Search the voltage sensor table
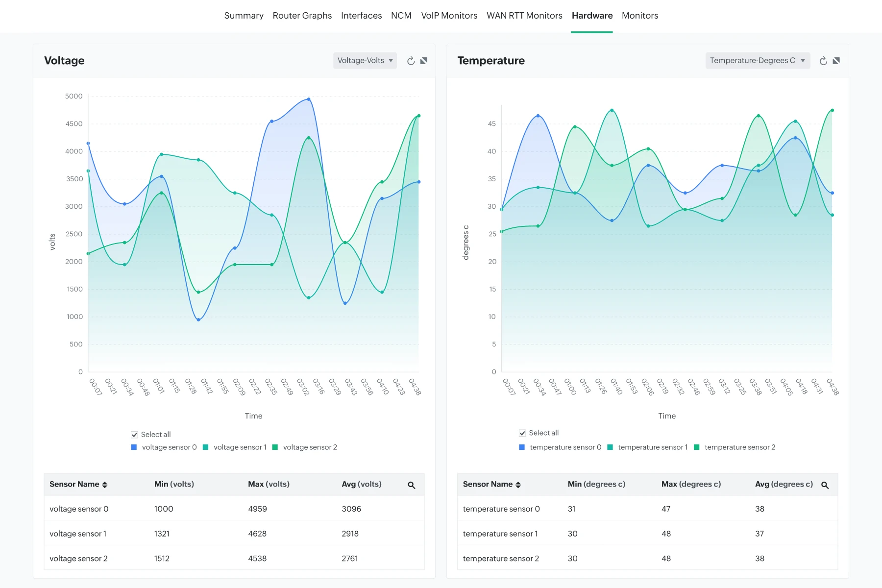Screen dimensions: 882x588 tap(412, 485)
